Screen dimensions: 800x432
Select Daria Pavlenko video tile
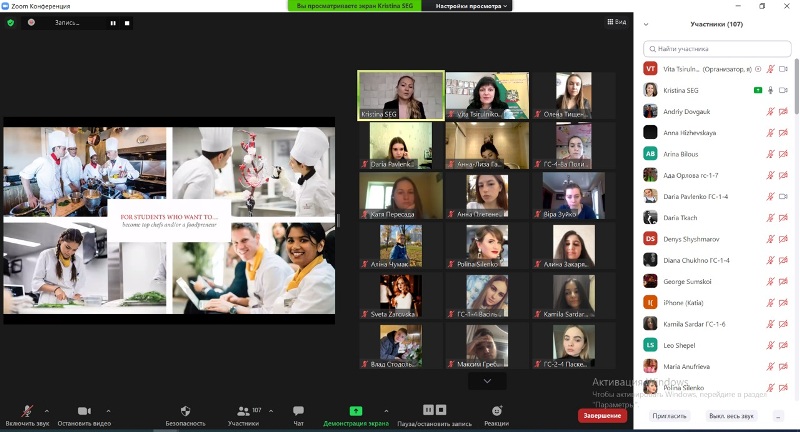click(x=401, y=145)
